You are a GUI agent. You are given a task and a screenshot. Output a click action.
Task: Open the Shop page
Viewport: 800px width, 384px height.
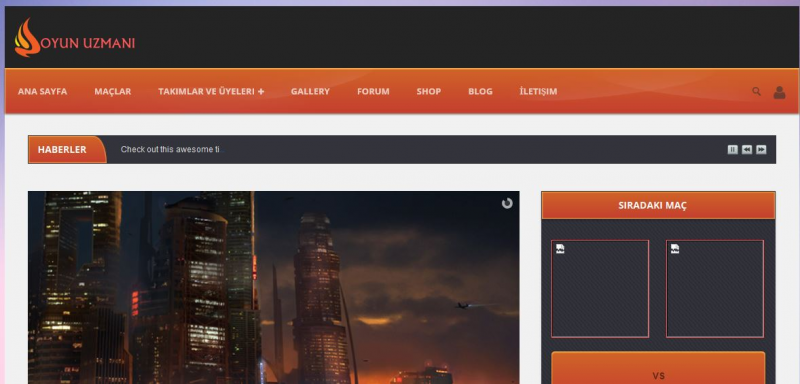[429, 91]
